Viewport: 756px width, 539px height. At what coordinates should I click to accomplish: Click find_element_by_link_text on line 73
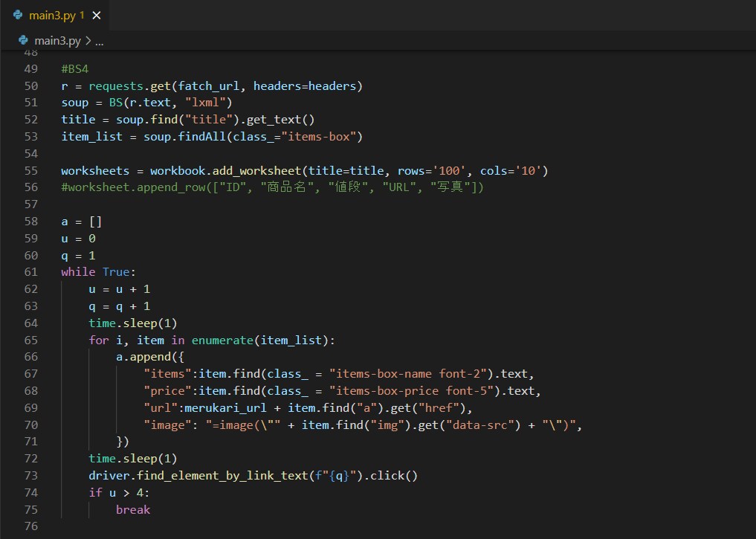(x=222, y=476)
